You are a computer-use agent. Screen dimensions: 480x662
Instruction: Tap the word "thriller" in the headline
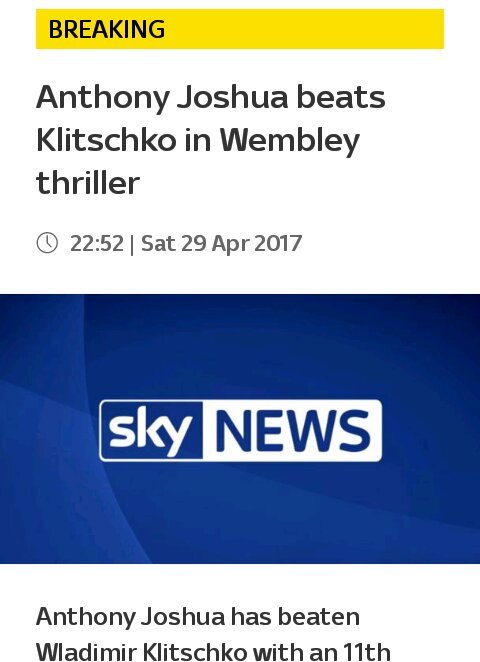88,183
